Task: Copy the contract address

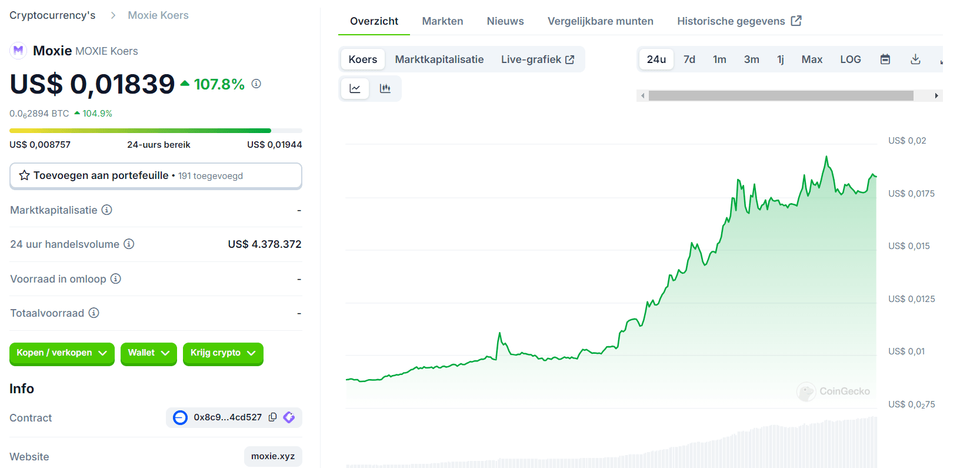Action: click(x=273, y=417)
